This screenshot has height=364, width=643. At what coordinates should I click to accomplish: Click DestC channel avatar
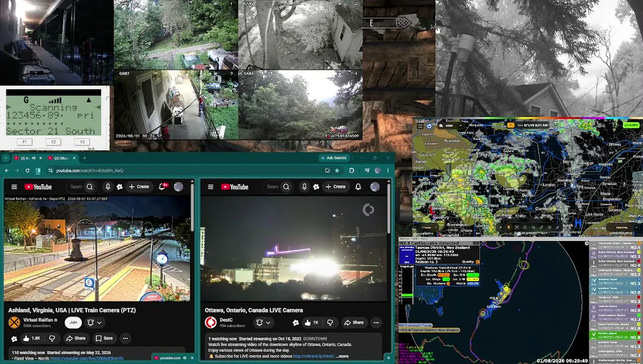point(211,323)
